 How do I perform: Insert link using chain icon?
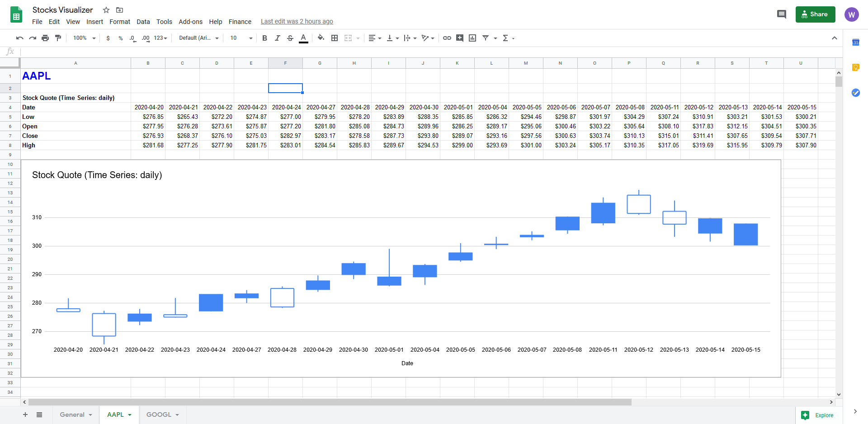pos(447,38)
